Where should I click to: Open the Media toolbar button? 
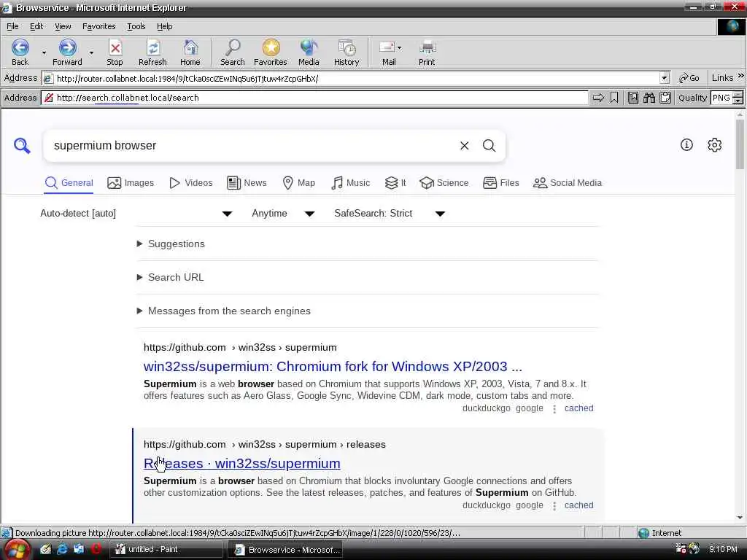click(x=309, y=52)
